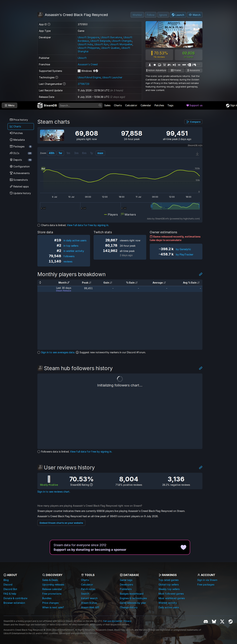Click the heart icon in the donation banner
The height and width of the screenshot is (644, 237).
point(183,547)
